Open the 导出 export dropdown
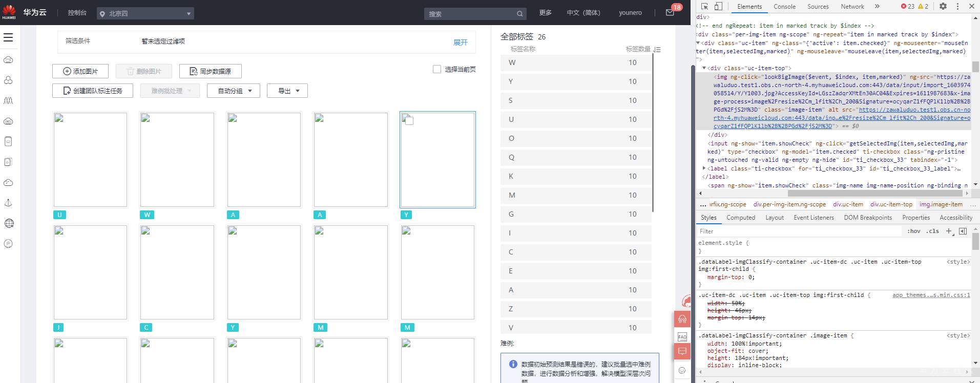The image size is (980, 383). (287, 91)
